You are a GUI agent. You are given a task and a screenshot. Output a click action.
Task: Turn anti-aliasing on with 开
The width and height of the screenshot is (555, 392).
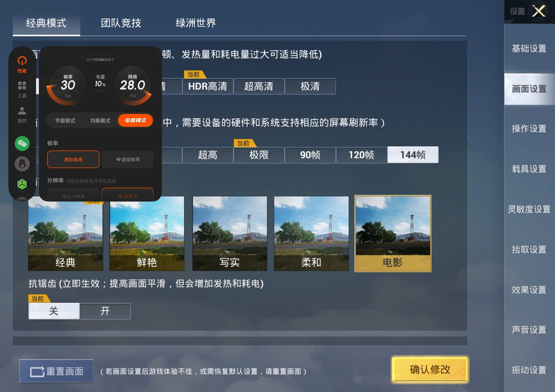(x=105, y=311)
